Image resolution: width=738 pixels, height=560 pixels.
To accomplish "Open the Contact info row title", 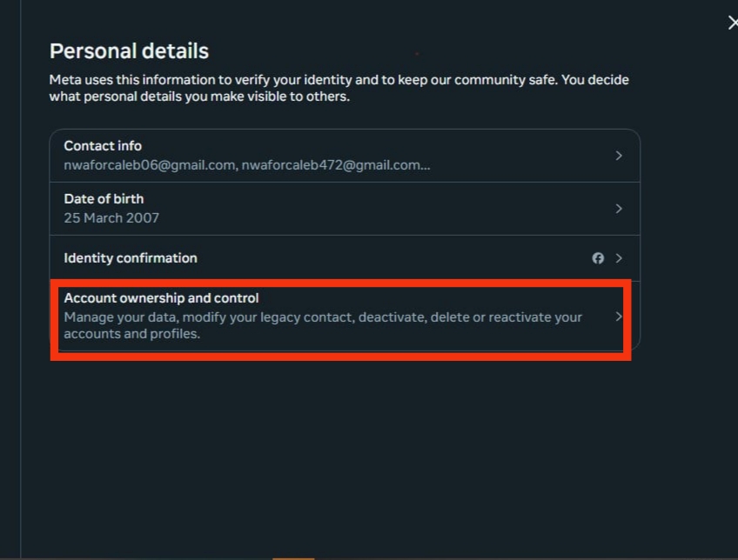I will [103, 146].
